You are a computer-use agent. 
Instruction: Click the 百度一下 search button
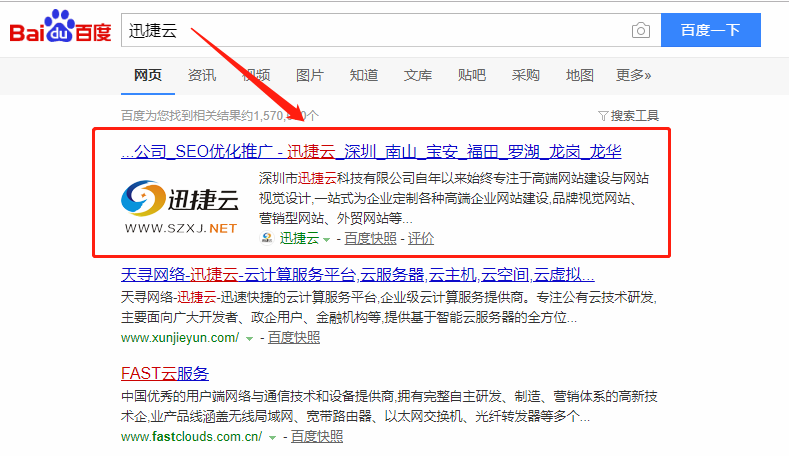tap(711, 30)
